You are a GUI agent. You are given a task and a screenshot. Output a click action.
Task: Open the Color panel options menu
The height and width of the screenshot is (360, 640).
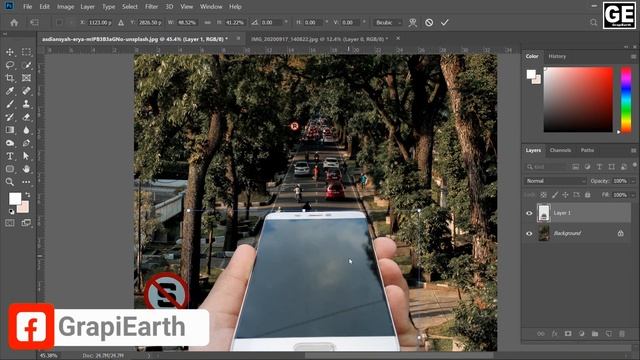[633, 56]
